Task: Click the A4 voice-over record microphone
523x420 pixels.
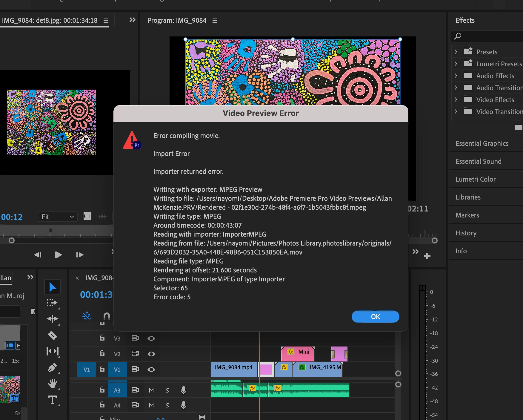Action: click(x=184, y=405)
